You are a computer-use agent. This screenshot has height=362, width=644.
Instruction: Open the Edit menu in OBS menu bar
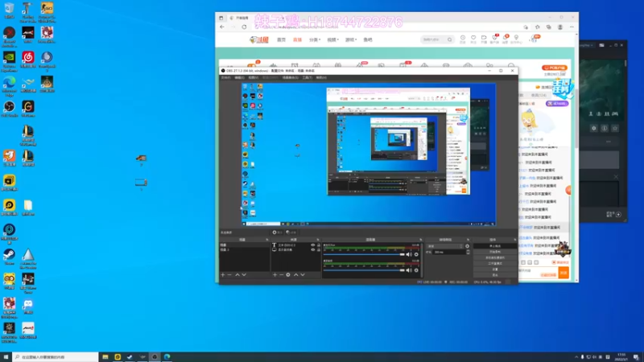(239, 77)
